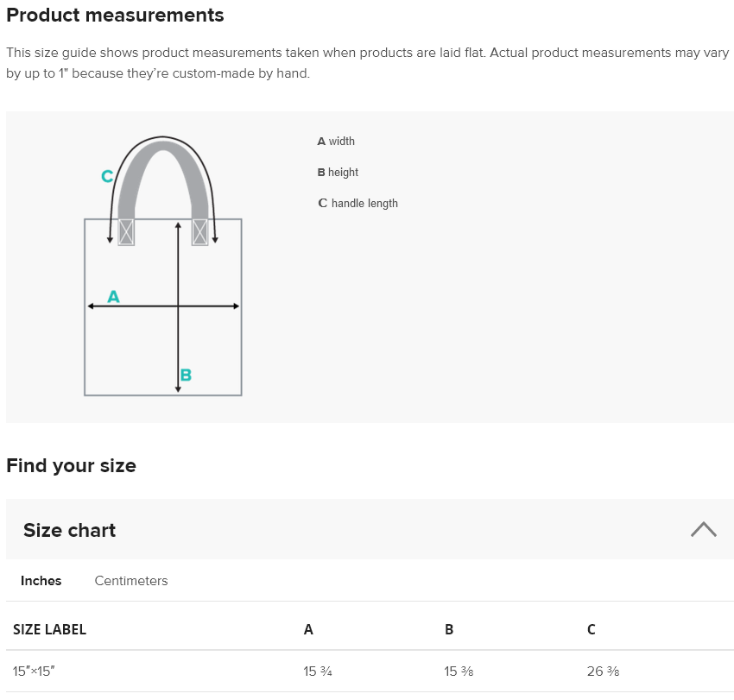Viewport: 734px width, 700px height.
Task: Click the teal B label on the bag
Action: point(186,375)
